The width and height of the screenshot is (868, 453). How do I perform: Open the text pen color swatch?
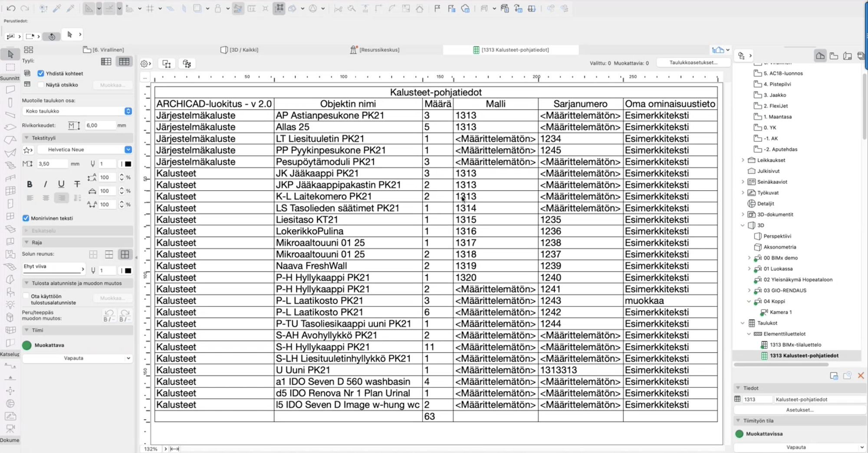coord(128,164)
